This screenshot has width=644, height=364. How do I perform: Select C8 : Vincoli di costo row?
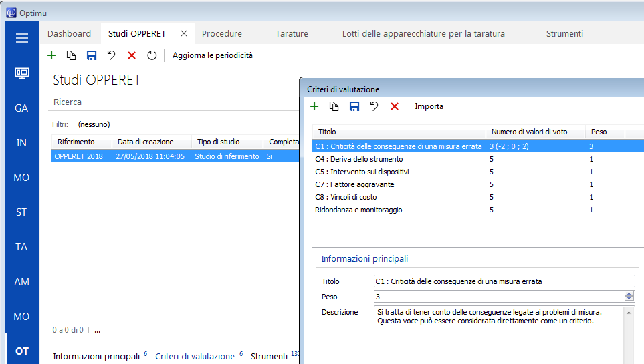[x=478, y=197]
